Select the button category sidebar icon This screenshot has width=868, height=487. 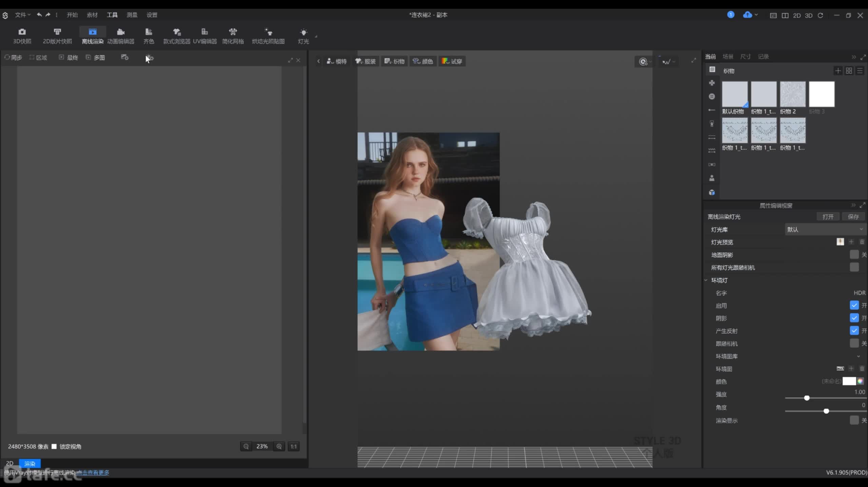(712, 97)
